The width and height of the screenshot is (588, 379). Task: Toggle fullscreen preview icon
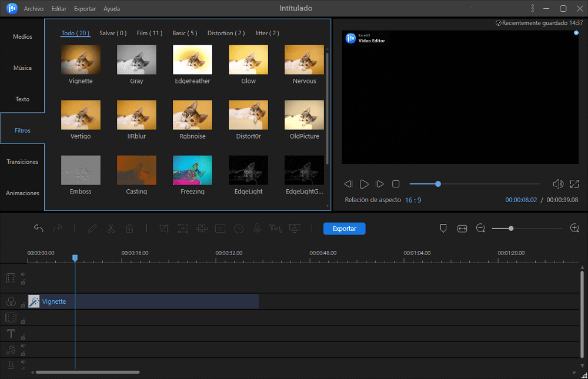coord(574,184)
